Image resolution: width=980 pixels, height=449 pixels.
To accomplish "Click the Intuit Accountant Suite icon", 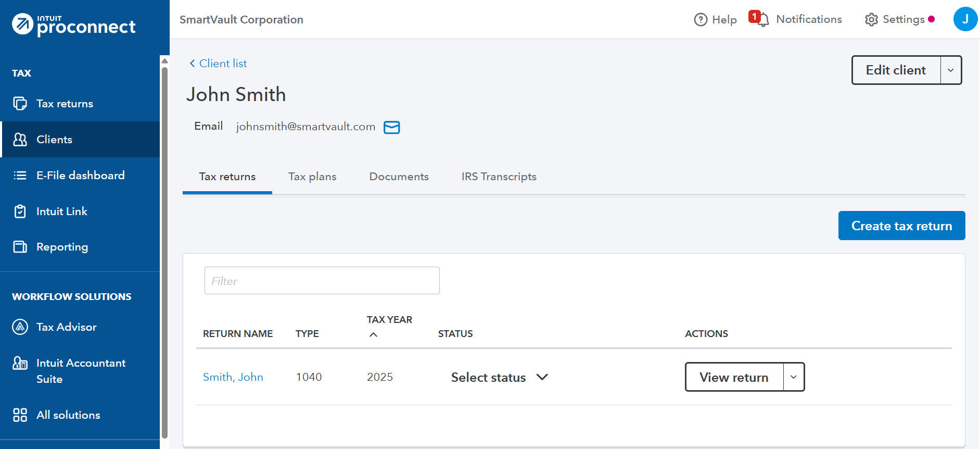I will tap(20, 363).
